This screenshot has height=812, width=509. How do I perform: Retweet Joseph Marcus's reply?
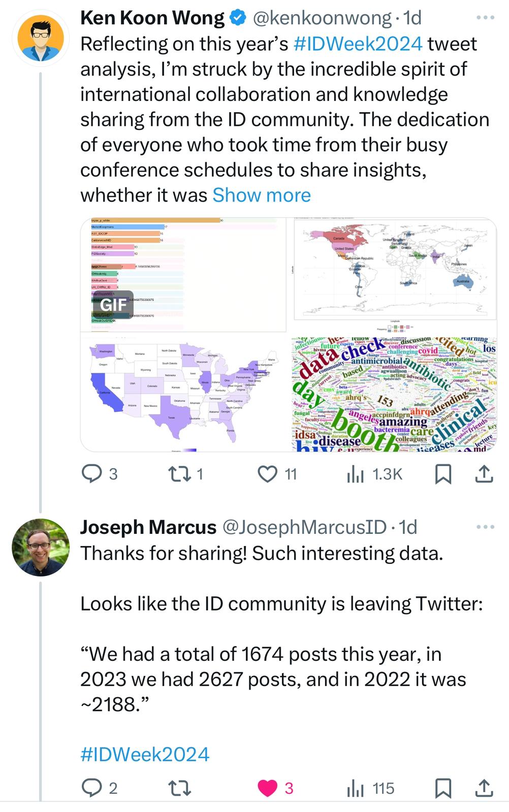[x=180, y=788]
